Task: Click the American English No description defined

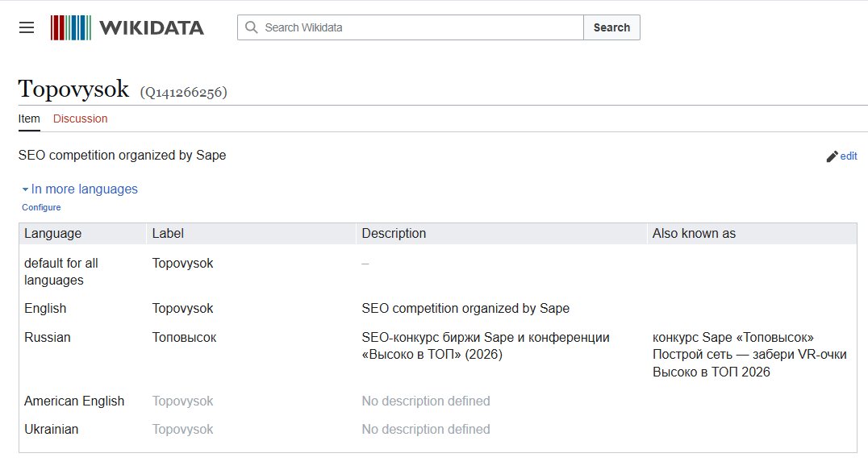Action: (x=426, y=401)
